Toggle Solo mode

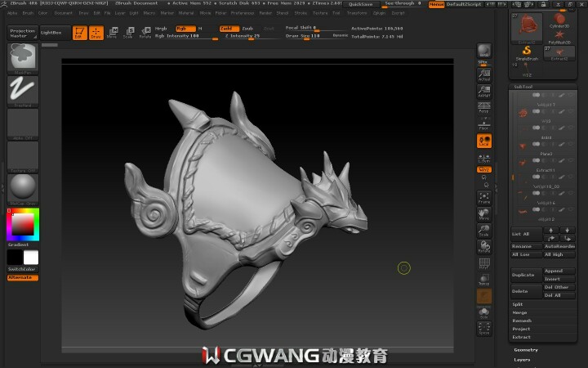click(x=484, y=312)
